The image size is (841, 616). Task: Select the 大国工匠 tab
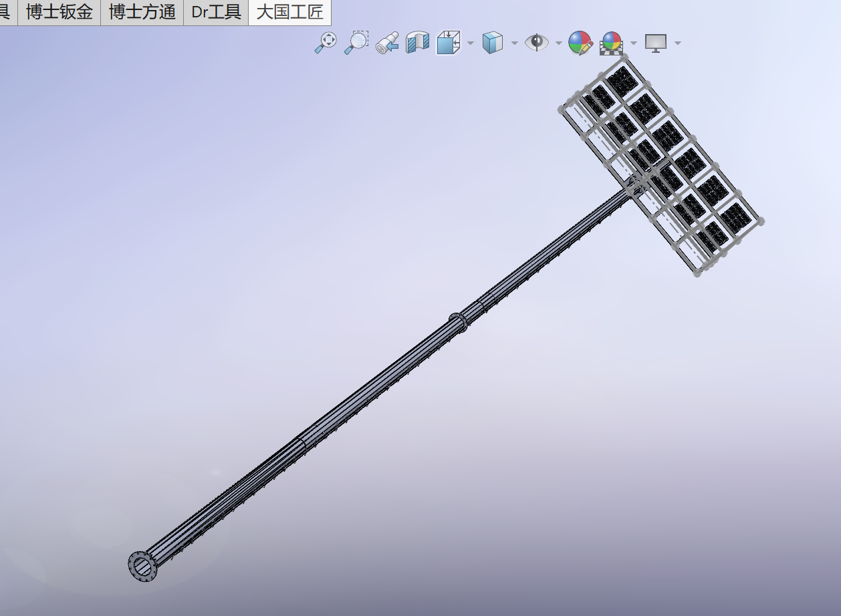tap(289, 12)
